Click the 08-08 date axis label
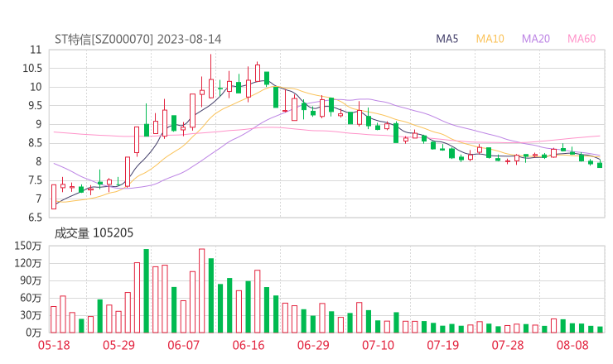This screenshot has width=613, height=364. [x=572, y=345]
